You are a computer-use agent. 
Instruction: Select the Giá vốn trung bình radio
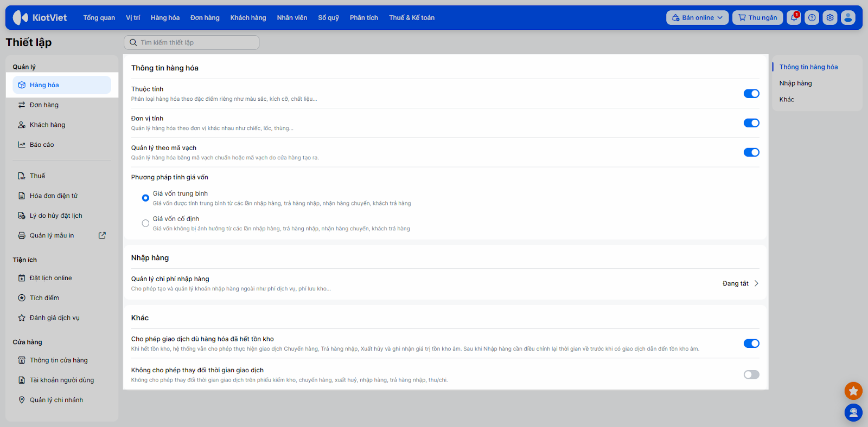click(145, 198)
